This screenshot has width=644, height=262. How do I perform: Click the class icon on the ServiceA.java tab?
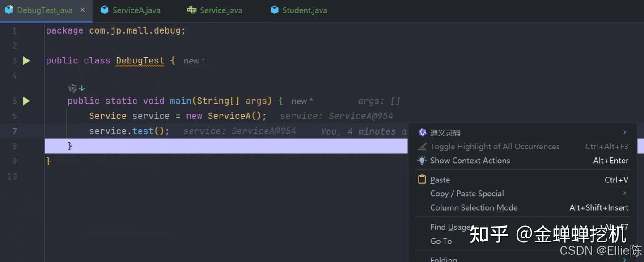[104, 9]
